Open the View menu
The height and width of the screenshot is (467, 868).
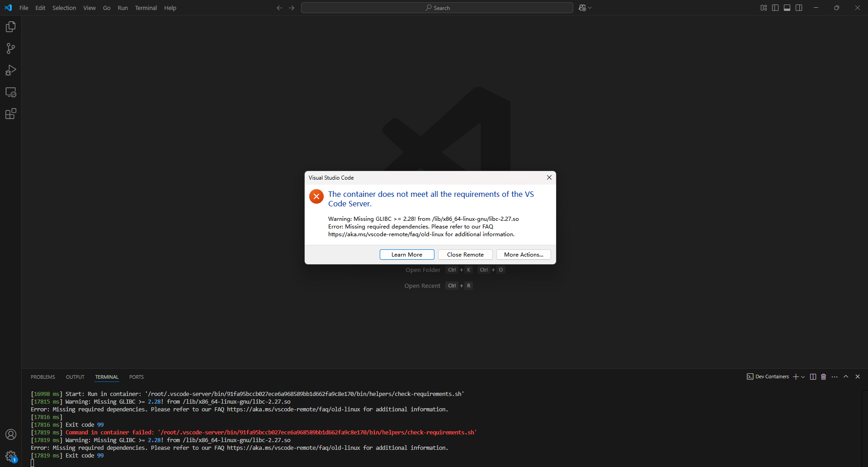click(90, 8)
